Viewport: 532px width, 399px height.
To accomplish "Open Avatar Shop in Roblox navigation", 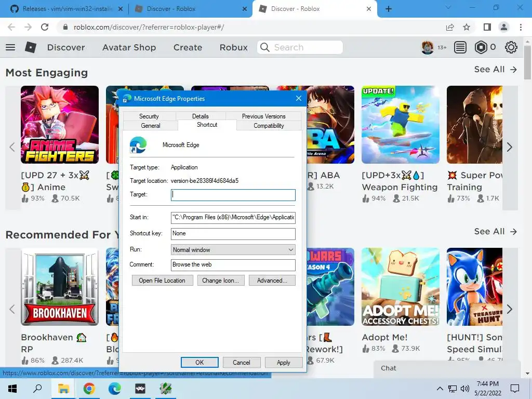I will (x=129, y=47).
